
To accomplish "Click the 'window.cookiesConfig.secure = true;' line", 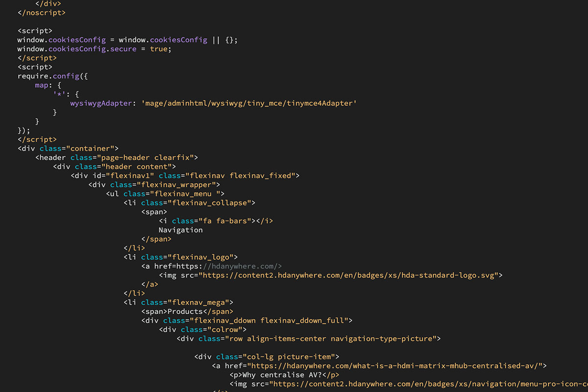I will coord(94,49).
